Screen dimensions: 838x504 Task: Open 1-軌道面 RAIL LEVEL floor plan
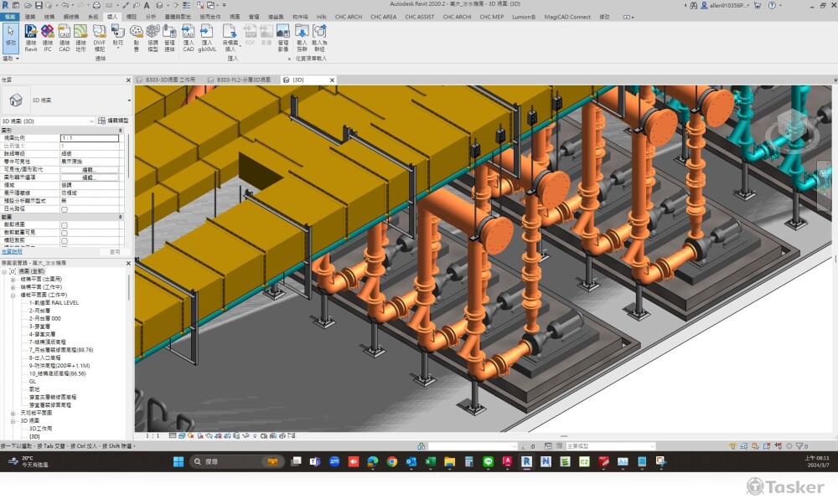tap(54, 303)
